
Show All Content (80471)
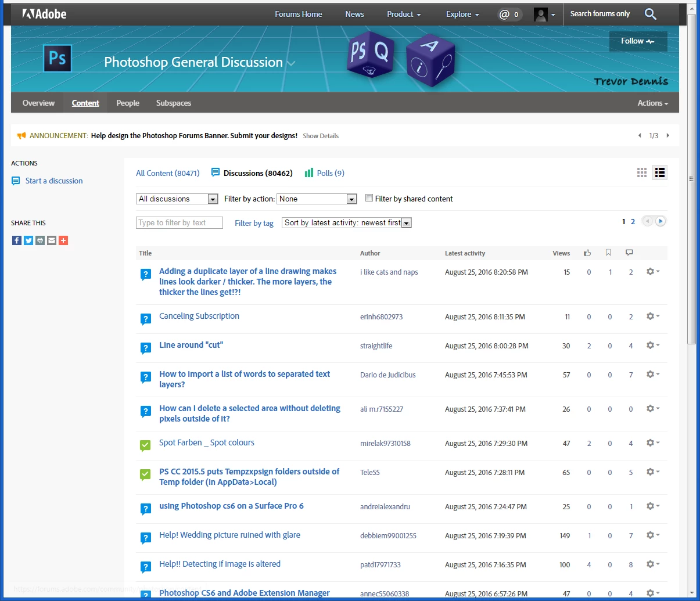(x=168, y=173)
